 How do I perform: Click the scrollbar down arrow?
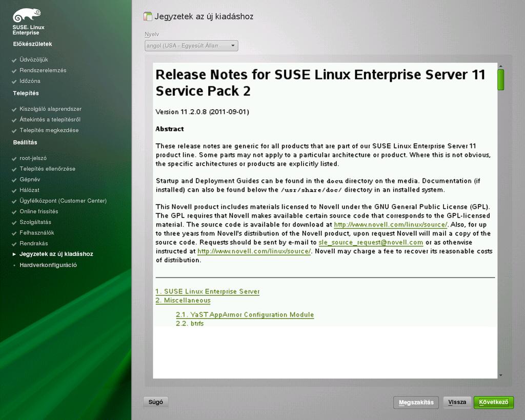pyautogui.click(x=500, y=375)
